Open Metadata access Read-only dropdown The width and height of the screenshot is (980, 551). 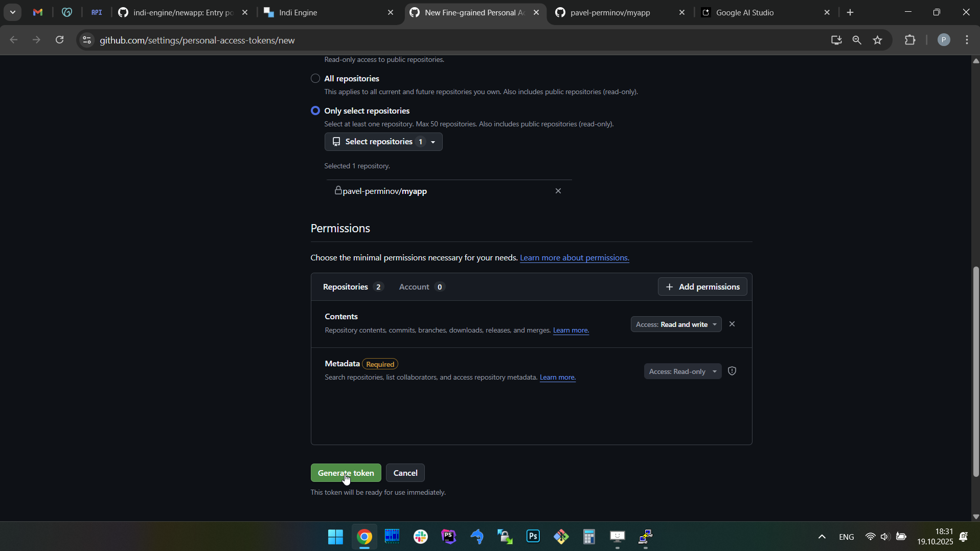point(682,372)
